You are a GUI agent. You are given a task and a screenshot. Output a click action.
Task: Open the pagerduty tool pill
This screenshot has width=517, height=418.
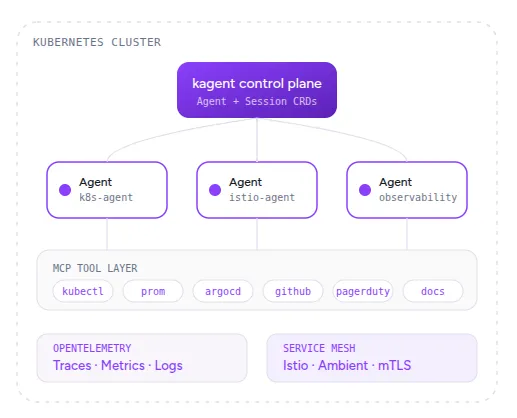point(363,291)
